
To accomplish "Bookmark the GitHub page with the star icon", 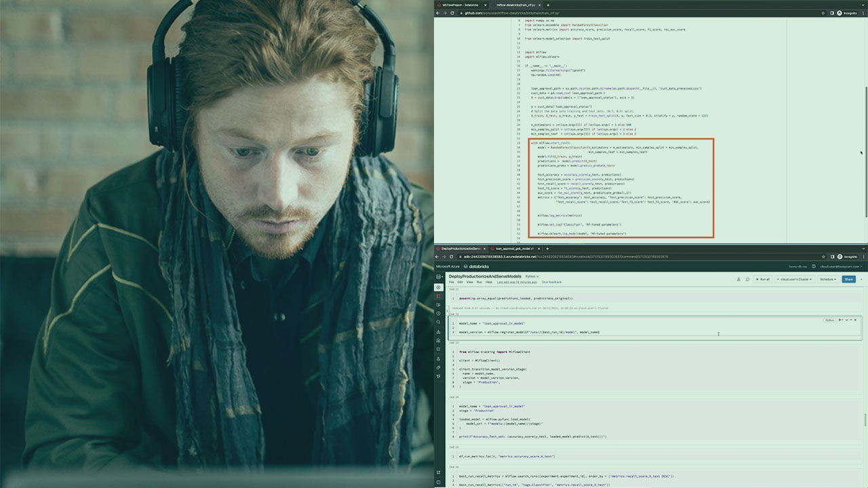I will pyautogui.click(x=823, y=13).
